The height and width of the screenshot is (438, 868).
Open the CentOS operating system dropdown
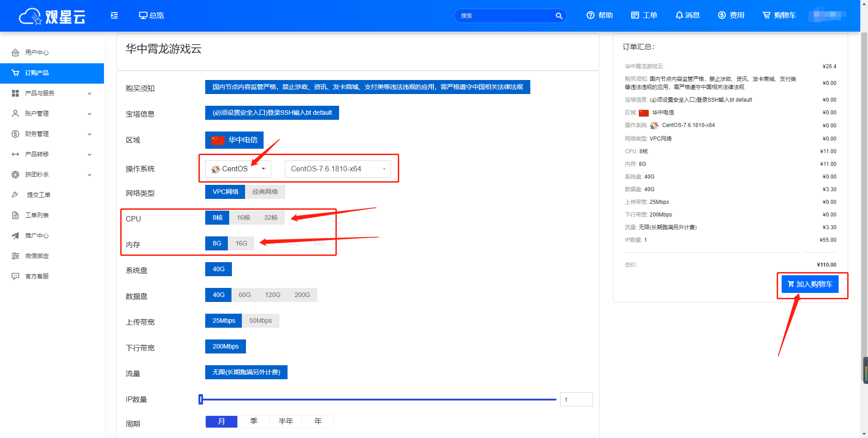[238, 169]
